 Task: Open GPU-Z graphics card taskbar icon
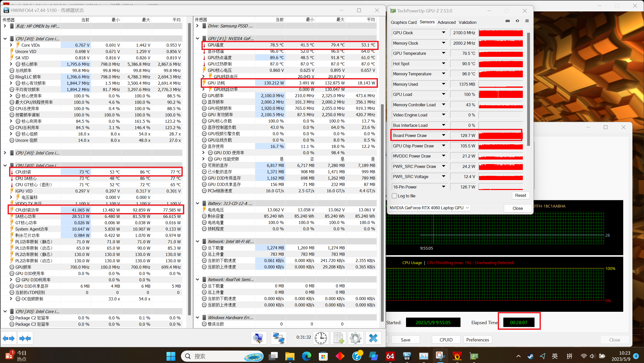click(x=474, y=356)
